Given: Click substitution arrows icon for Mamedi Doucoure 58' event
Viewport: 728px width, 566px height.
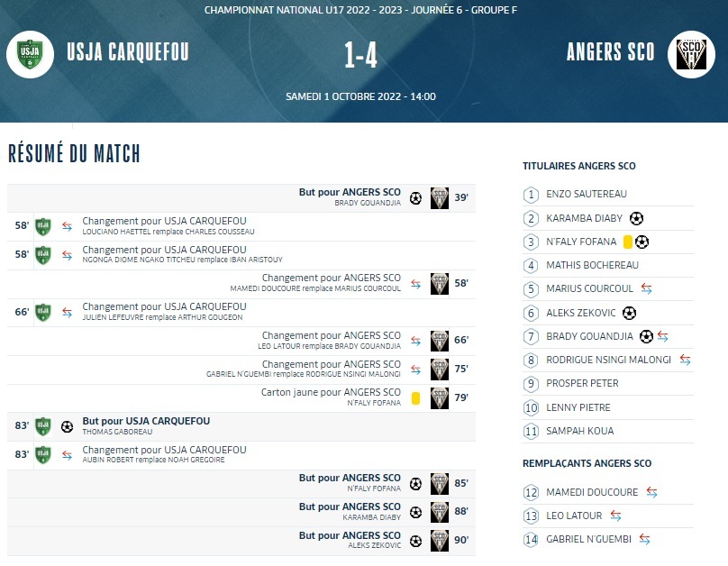Looking at the screenshot, I should point(415,284).
